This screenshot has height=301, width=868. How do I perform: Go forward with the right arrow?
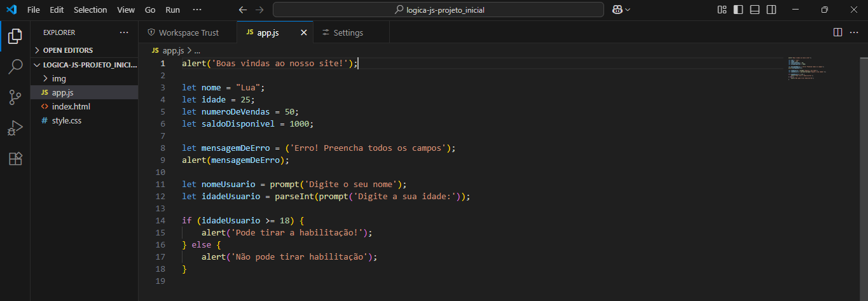[x=259, y=10]
